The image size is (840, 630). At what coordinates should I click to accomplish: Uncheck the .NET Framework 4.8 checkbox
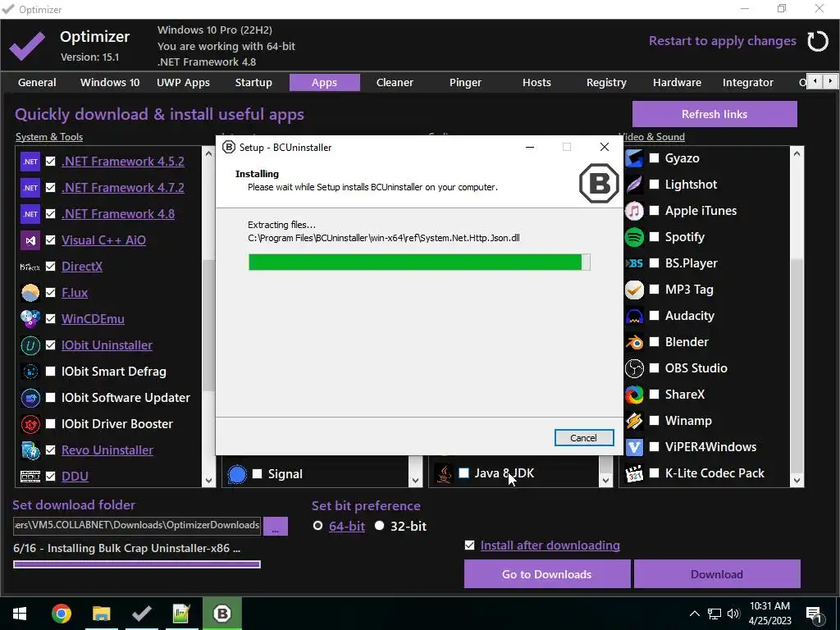[50, 214]
